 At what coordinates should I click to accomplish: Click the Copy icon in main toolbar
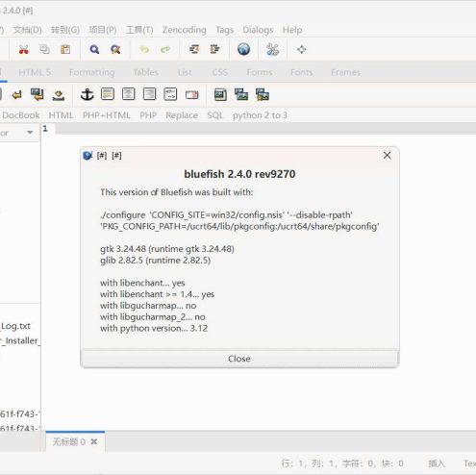point(44,49)
